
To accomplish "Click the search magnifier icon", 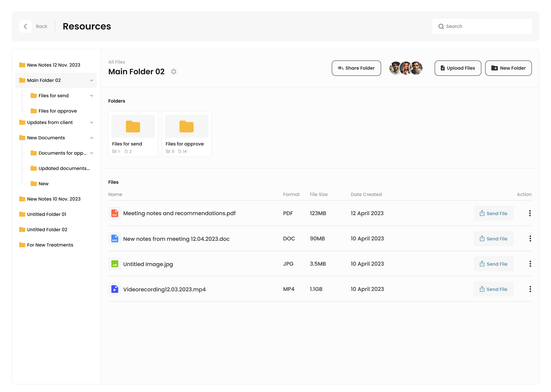I will tap(441, 26).
